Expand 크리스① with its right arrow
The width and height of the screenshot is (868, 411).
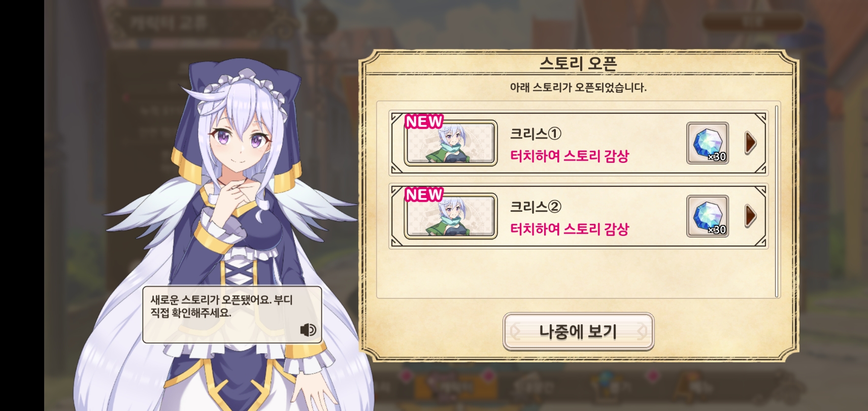[750, 143]
